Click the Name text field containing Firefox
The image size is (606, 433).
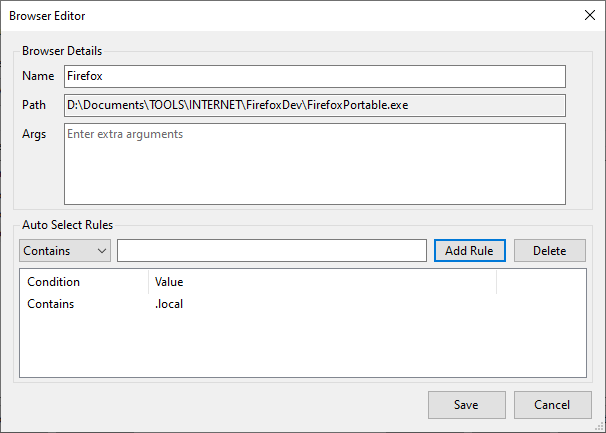pos(315,76)
